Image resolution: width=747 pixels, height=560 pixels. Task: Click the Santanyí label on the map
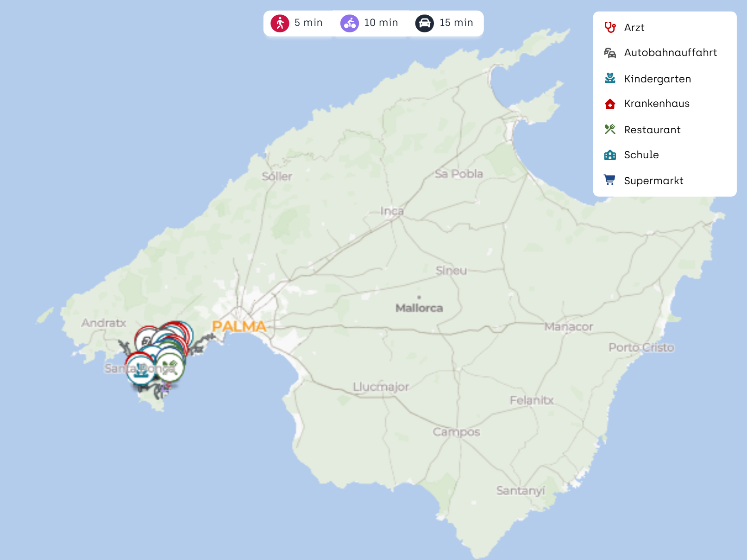pyautogui.click(x=521, y=491)
